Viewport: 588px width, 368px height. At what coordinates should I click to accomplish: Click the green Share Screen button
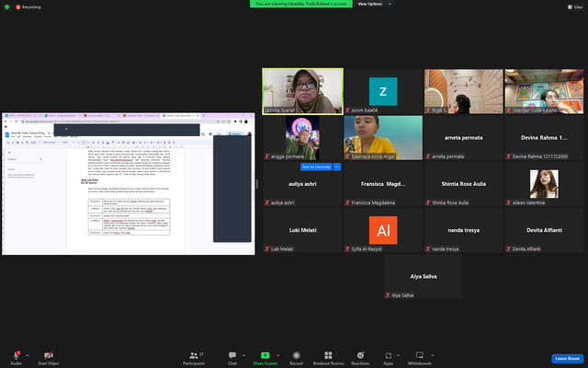point(266,358)
